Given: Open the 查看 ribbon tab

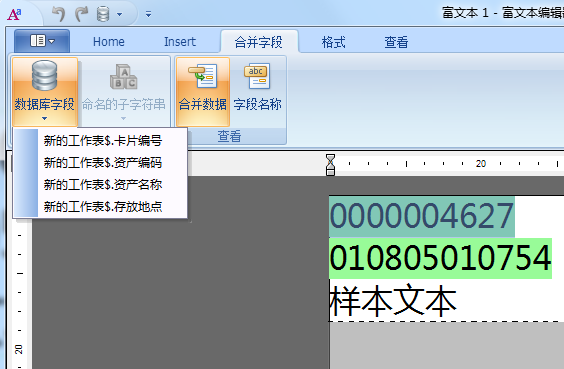Looking at the screenshot, I should click(396, 42).
